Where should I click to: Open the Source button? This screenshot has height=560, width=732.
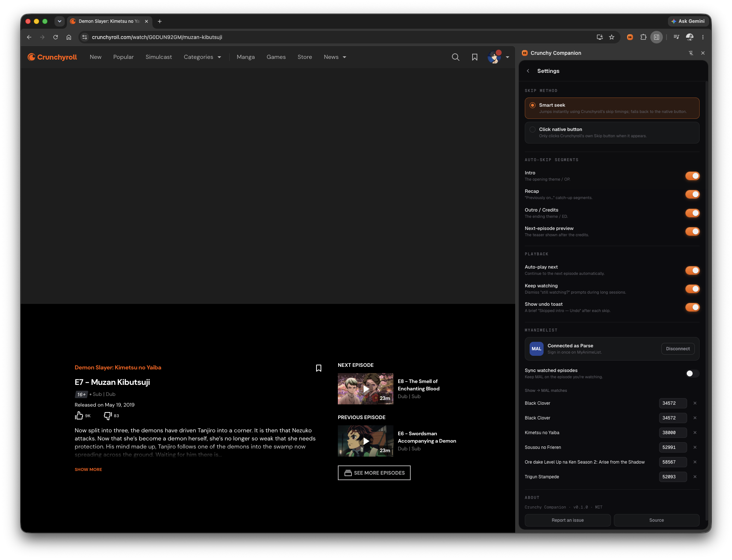point(657,520)
